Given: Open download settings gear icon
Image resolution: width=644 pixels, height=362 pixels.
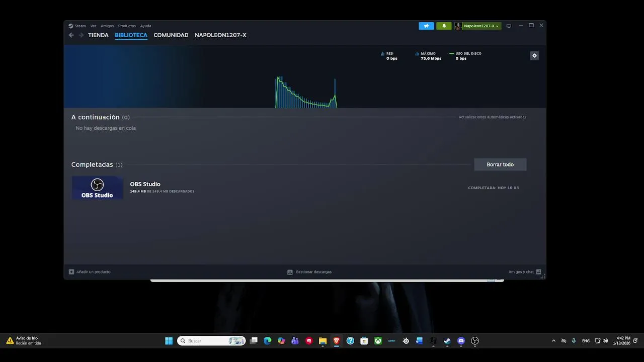Looking at the screenshot, I should [x=534, y=56].
